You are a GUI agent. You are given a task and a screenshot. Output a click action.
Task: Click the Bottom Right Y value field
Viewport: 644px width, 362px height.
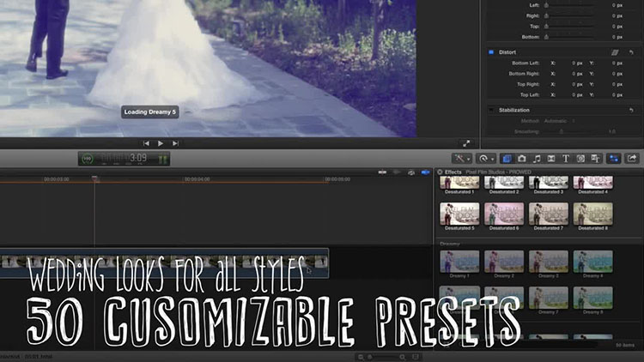click(x=617, y=74)
